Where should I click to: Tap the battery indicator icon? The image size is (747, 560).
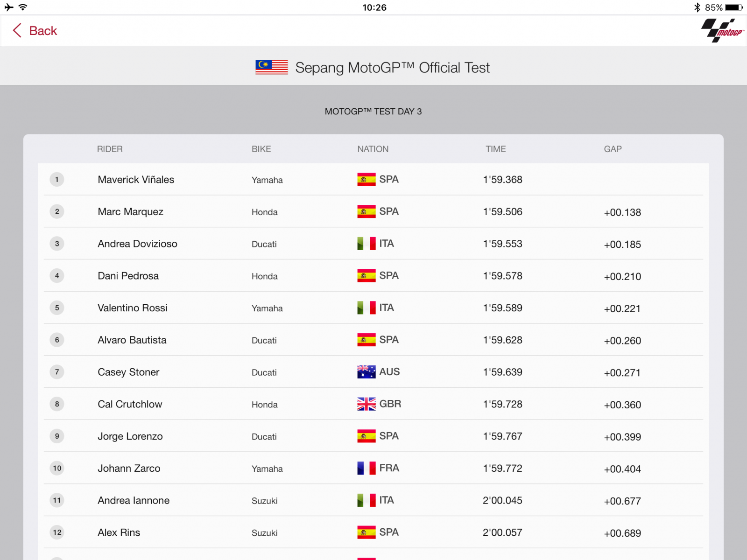tap(733, 7)
